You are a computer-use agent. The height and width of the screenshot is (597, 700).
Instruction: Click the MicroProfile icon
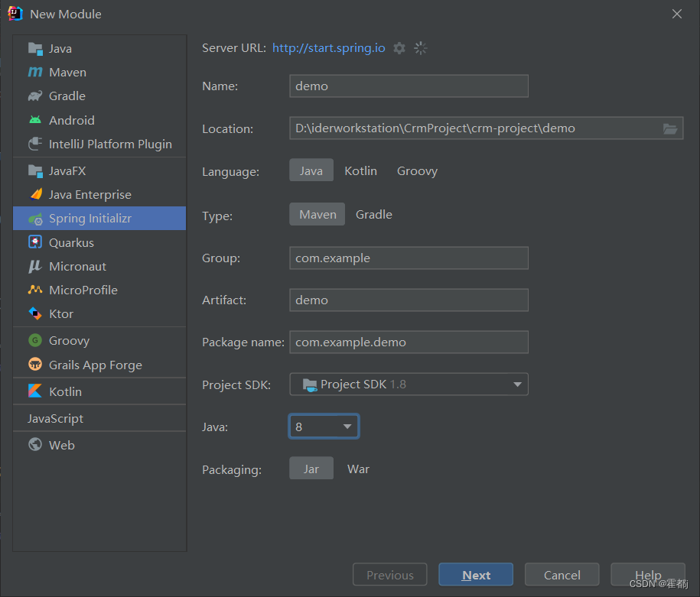(35, 290)
